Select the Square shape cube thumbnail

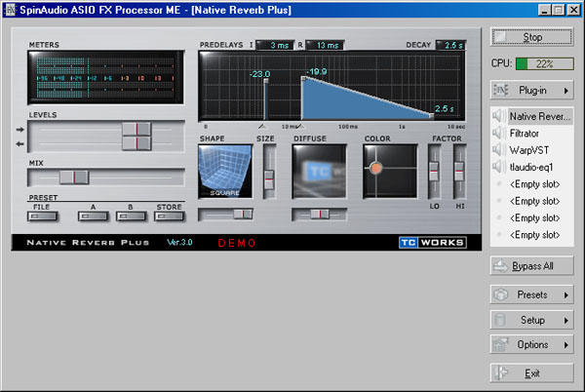pos(225,172)
